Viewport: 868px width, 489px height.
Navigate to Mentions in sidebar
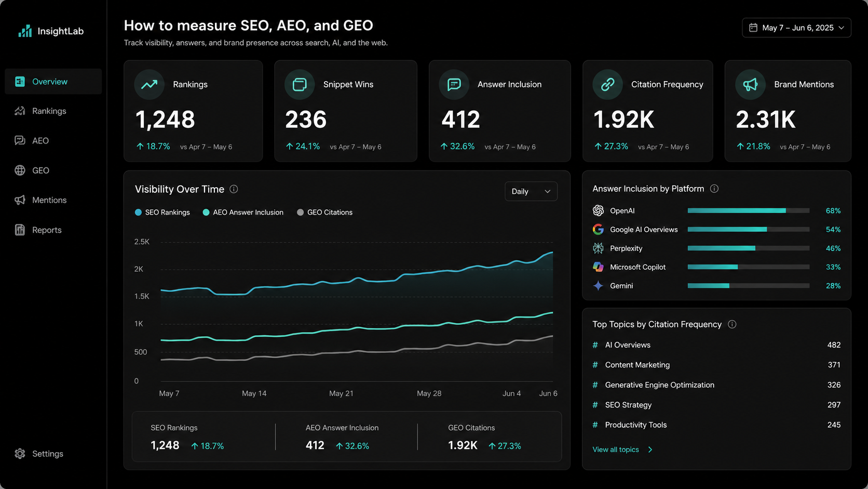(x=49, y=200)
